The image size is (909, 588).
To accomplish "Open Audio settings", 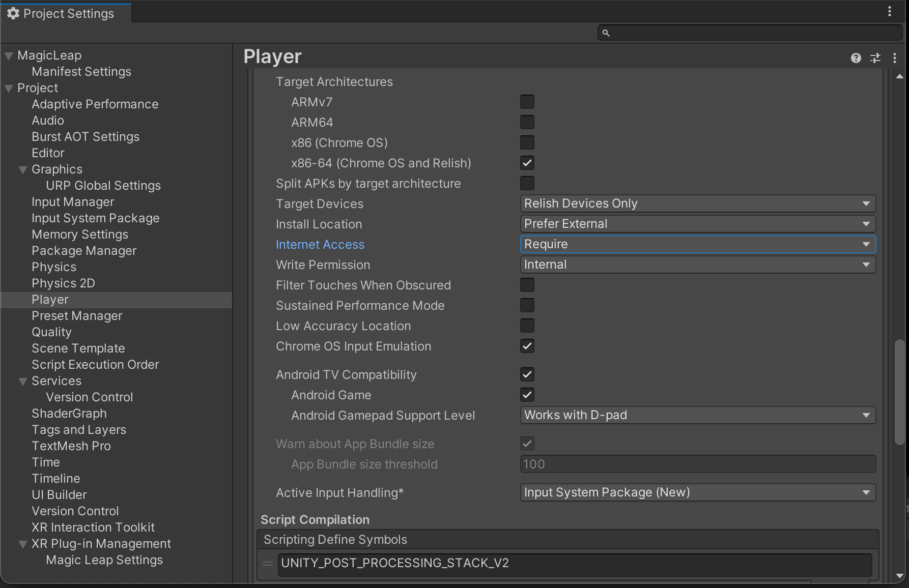I will (48, 121).
